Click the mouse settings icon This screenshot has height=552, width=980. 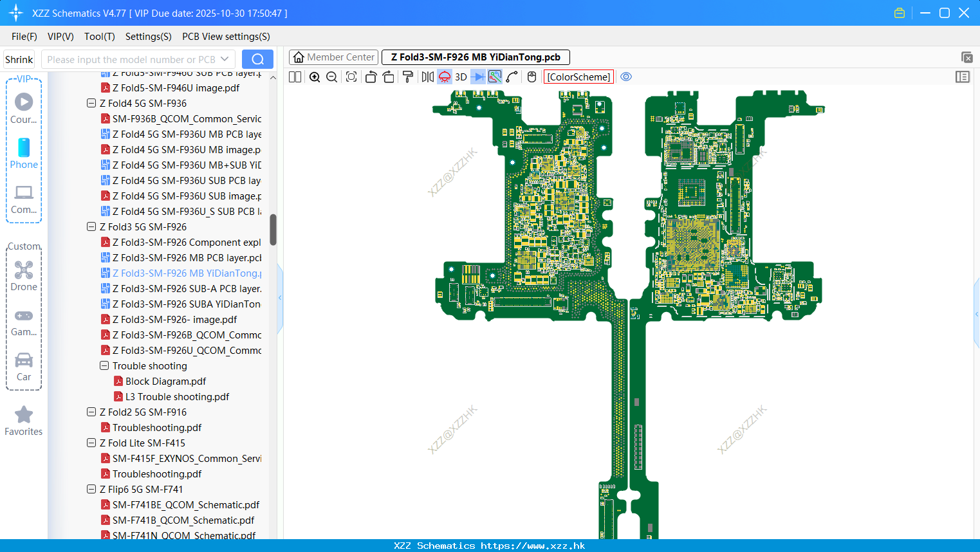[532, 77]
